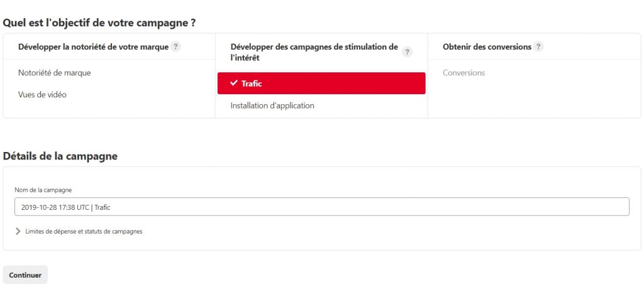Click the white checkmark icon beside Trafic
This screenshot has width=644, height=289.
tap(234, 83)
